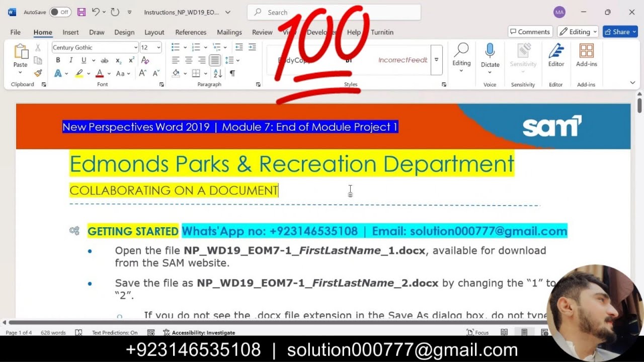The image size is (644, 362).
Task: Increase paragraph indent
Action: click(x=252, y=47)
